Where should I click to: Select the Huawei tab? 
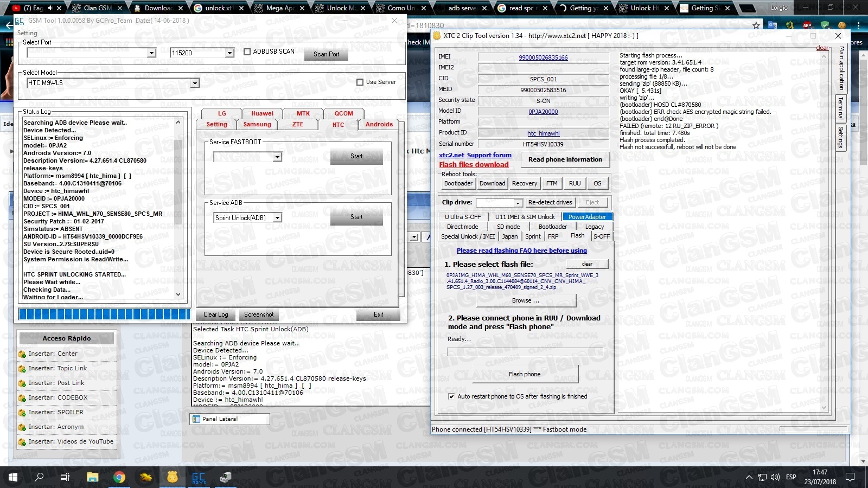[263, 113]
